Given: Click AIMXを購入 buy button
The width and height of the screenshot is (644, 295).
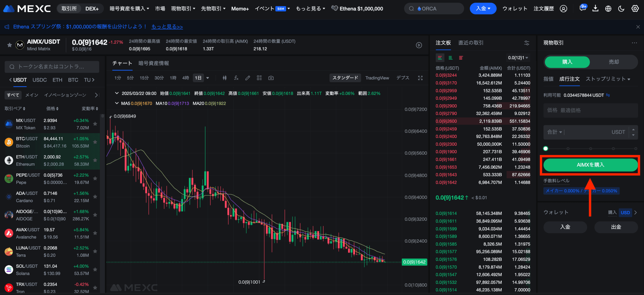Looking at the screenshot, I should coord(590,165).
